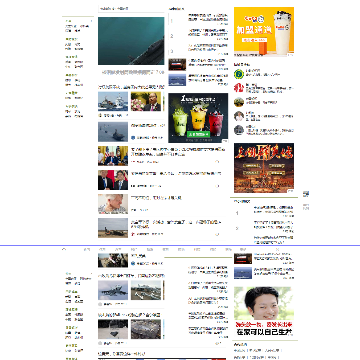Open the number 2 ranked headline at top

coord(208,32)
